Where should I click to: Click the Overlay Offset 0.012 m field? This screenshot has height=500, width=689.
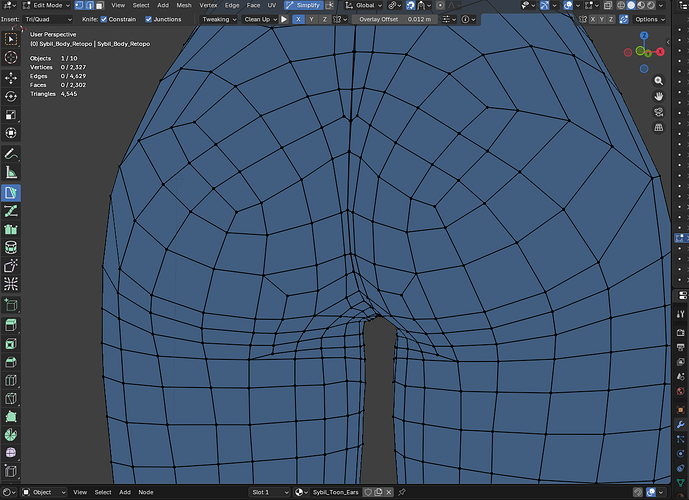(x=395, y=19)
